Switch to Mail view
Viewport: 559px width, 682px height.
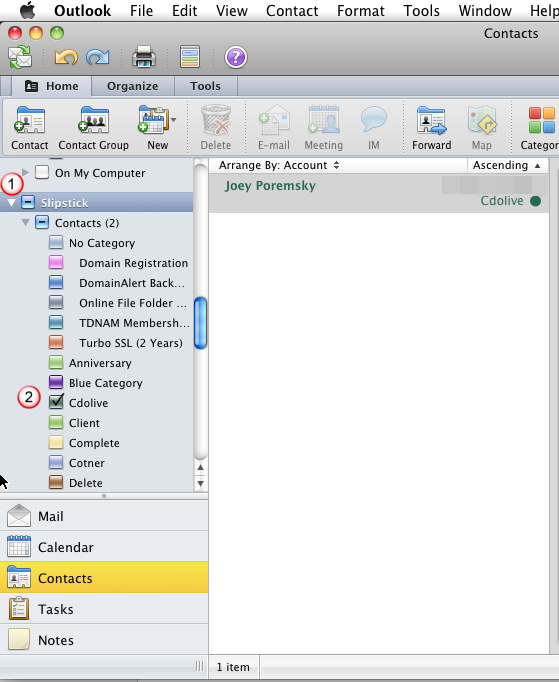104,516
